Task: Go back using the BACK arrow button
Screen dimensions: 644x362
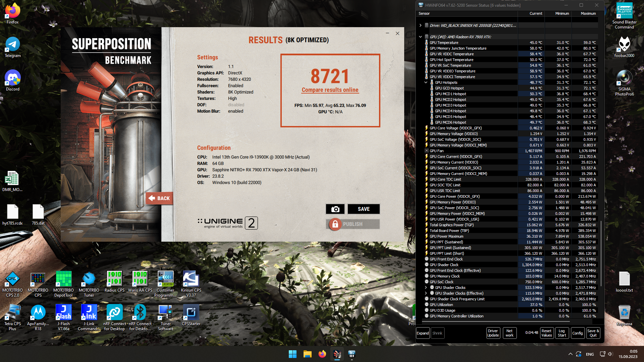Action: click(x=160, y=198)
